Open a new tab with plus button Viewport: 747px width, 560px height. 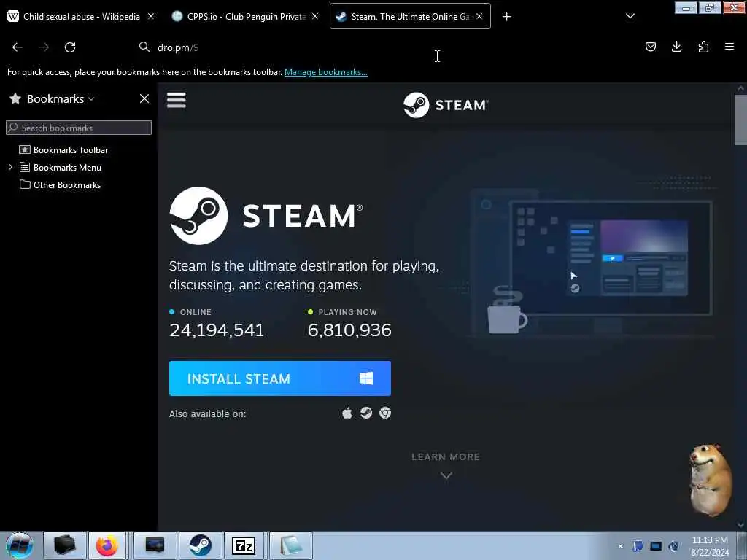pyautogui.click(x=506, y=17)
